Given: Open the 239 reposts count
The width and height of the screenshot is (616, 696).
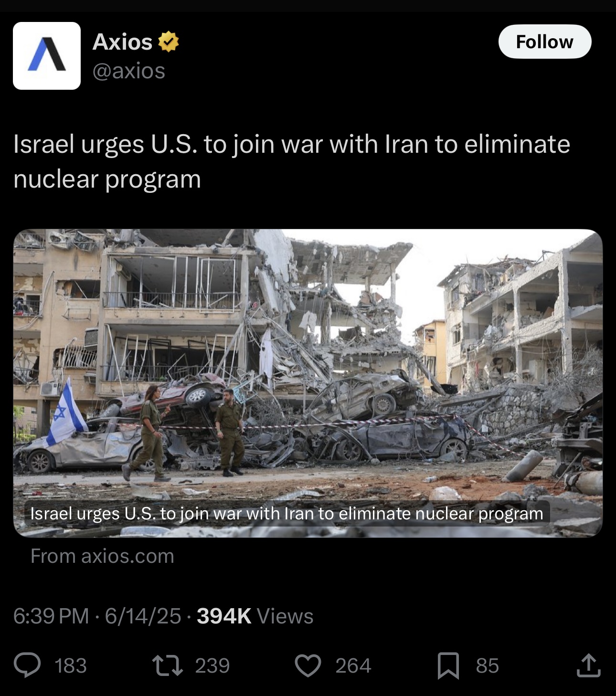Looking at the screenshot, I should pyautogui.click(x=212, y=665).
